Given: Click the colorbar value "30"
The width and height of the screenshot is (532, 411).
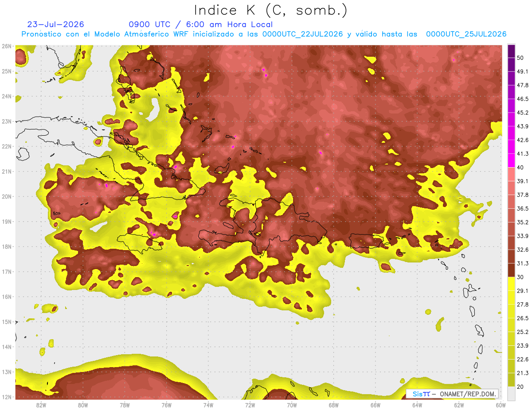Looking at the screenshot, I should 521,277.
